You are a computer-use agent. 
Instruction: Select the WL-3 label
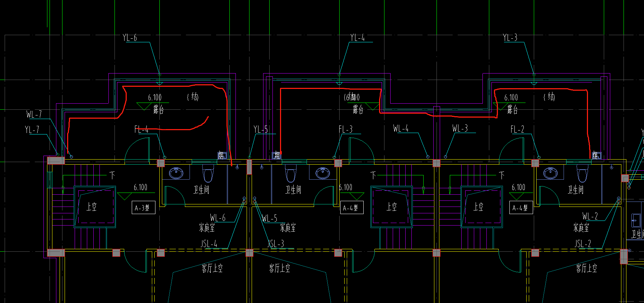[460, 128]
